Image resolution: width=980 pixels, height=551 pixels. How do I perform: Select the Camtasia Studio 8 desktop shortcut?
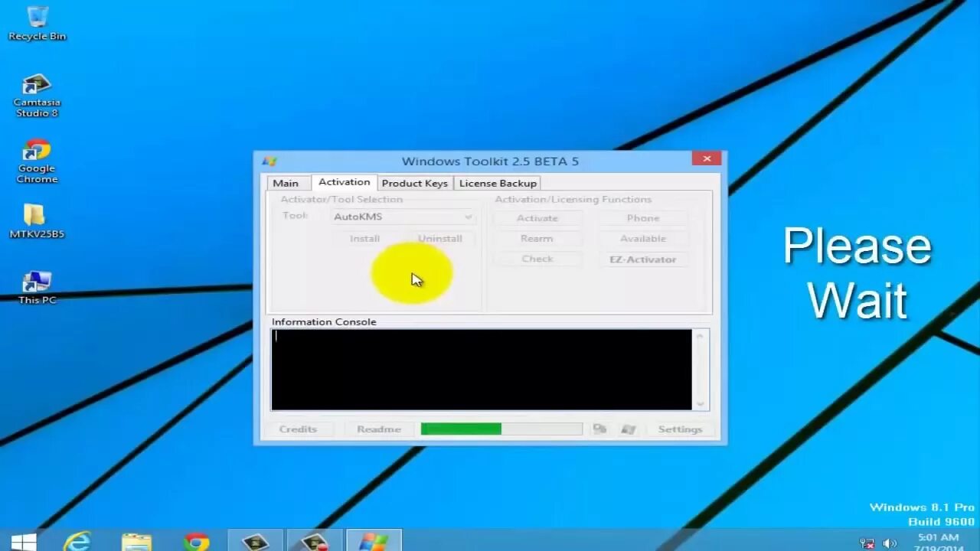(x=37, y=96)
